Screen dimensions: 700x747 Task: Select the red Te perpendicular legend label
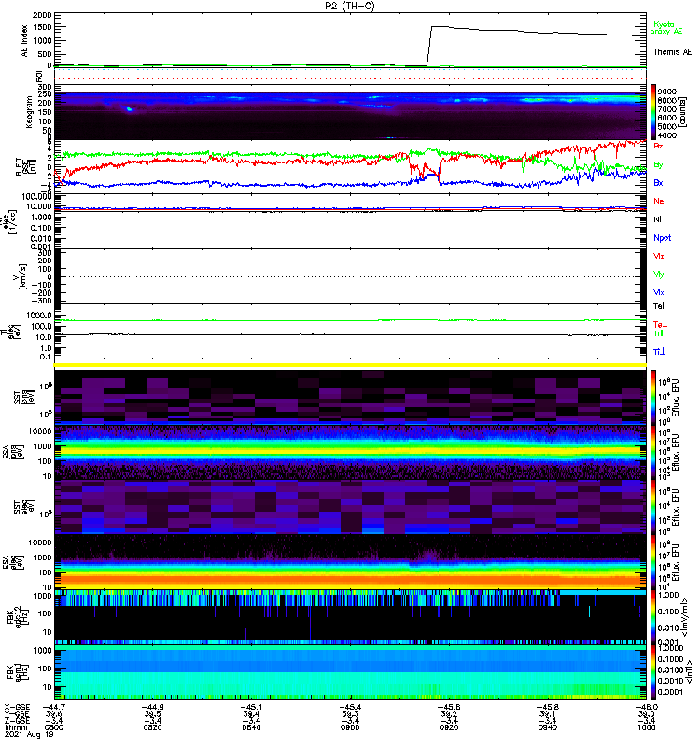pos(660,324)
